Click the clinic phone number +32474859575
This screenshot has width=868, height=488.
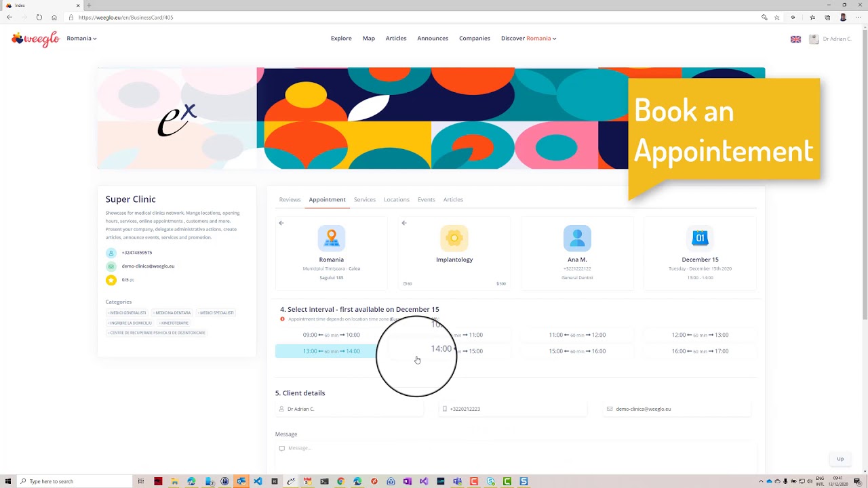click(137, 253)
